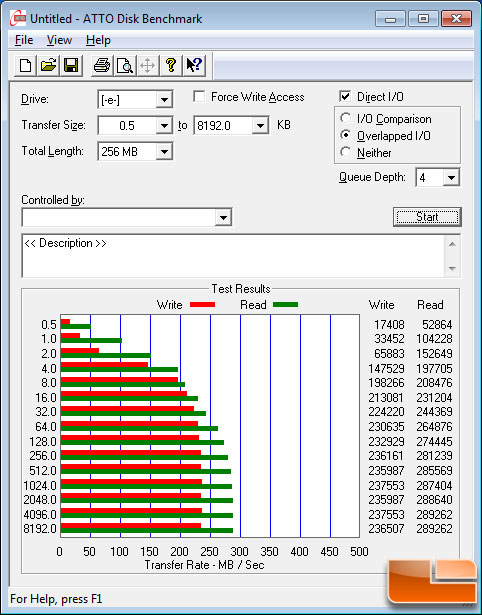482x615 pixels.
Task: Click the Start button
Action: 427,217
